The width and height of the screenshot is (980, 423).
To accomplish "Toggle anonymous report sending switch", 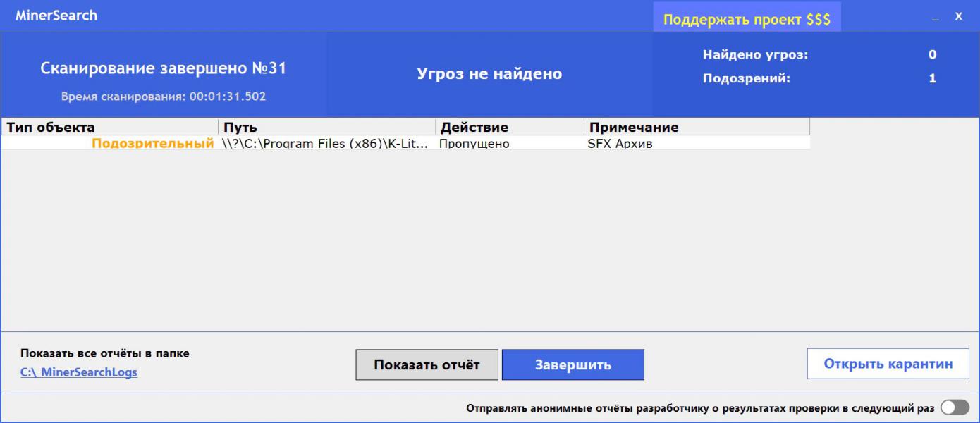I will 955,408.
